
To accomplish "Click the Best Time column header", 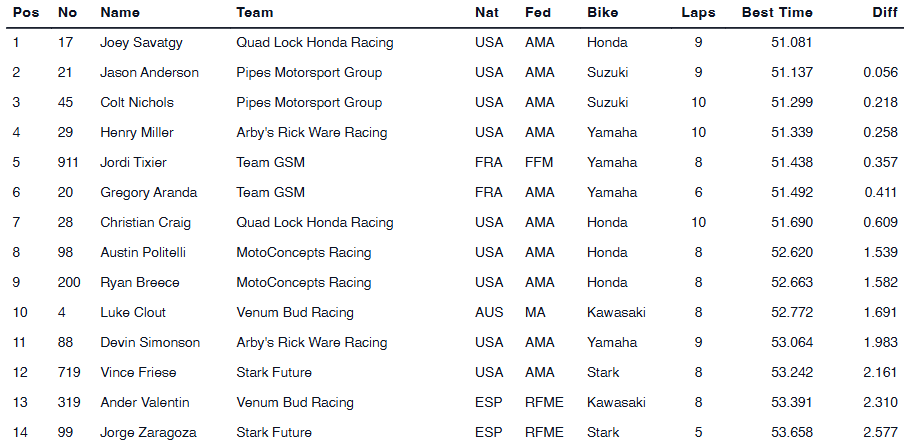I will coord(777,13).
